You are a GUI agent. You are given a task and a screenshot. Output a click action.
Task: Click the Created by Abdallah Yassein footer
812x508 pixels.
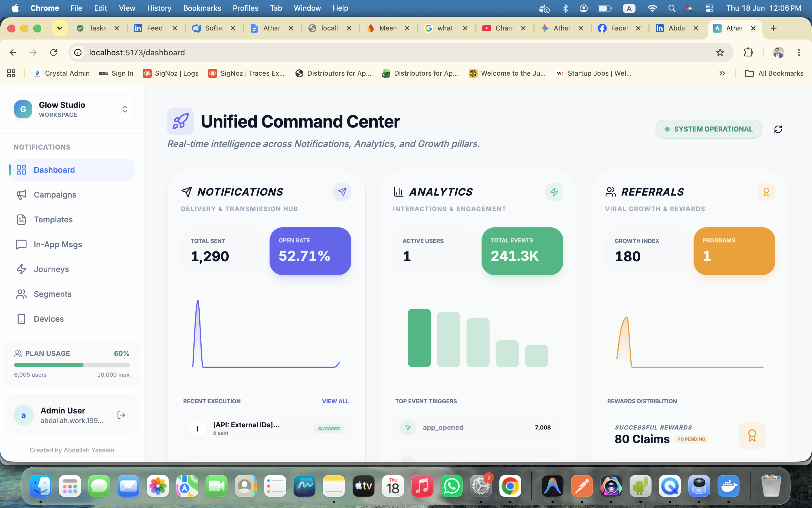click(72, 450)
